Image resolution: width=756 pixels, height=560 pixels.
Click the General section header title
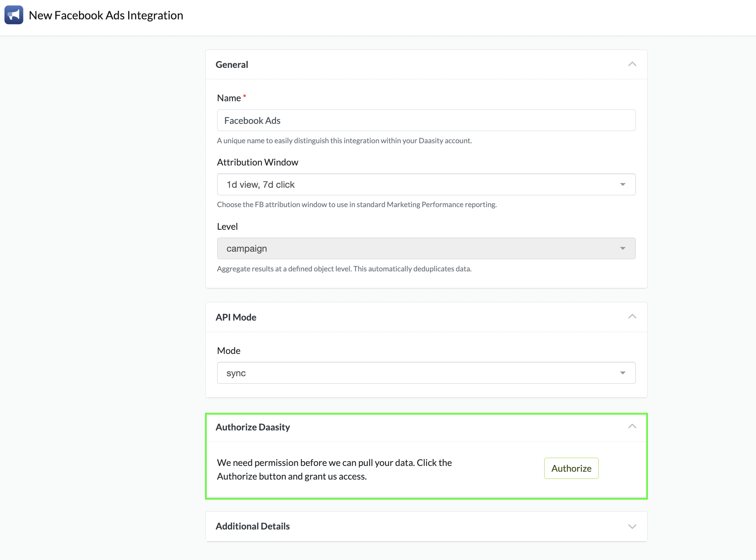click(232, 65)
